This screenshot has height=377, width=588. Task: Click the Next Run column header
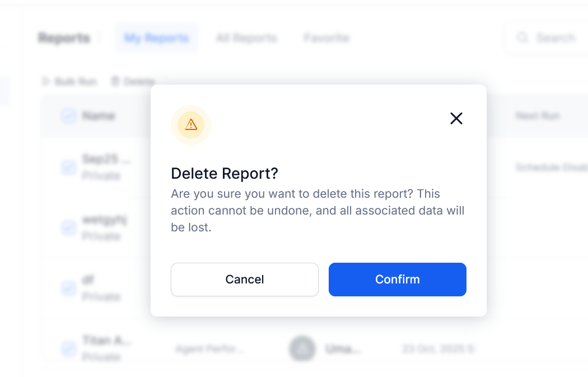[537, 116]
